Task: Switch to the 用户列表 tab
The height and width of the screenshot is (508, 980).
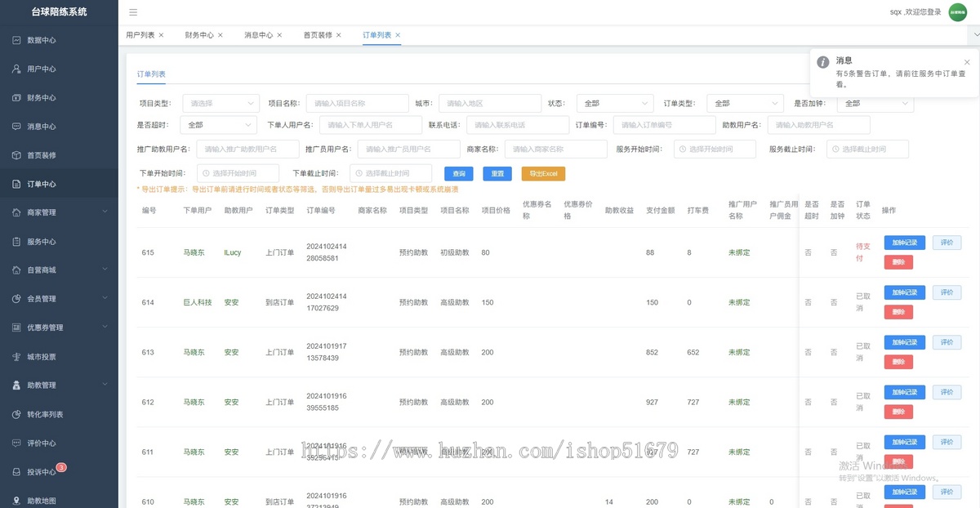Action: click(x=140, y=35)
